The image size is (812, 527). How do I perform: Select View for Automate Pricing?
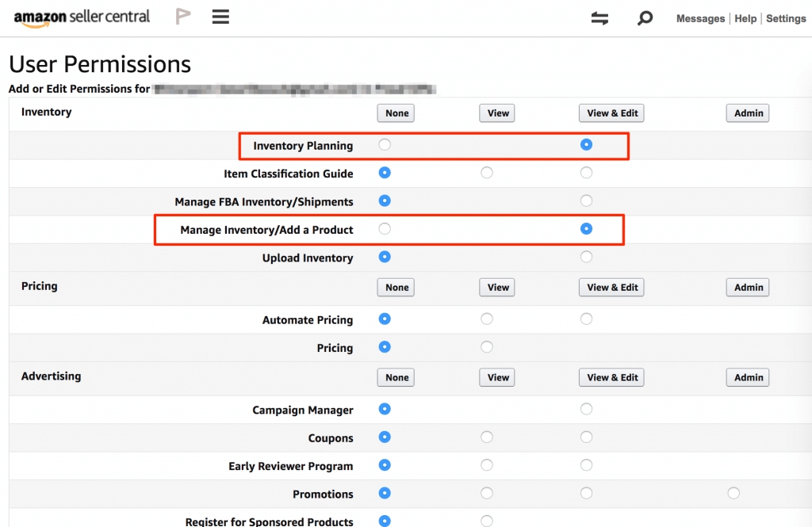487,319
